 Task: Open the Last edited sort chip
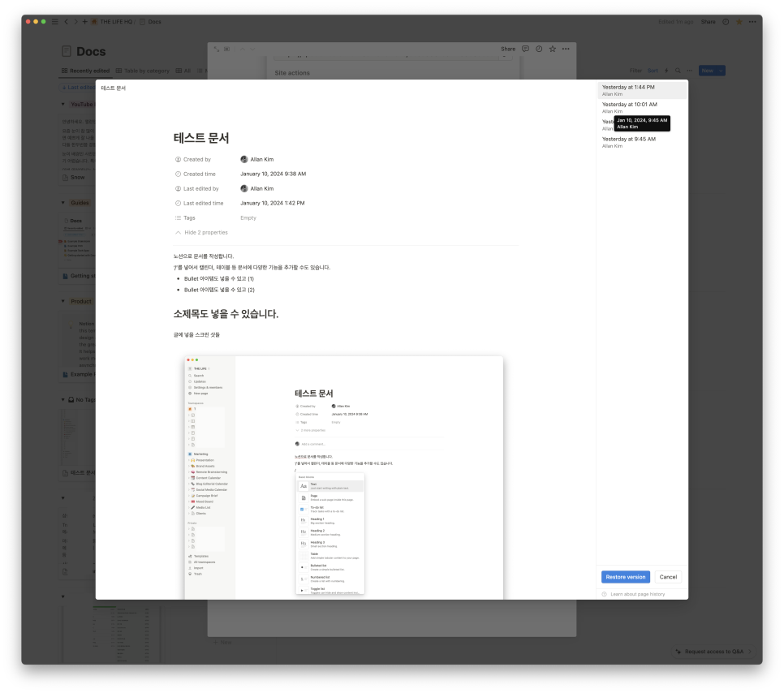78,87
